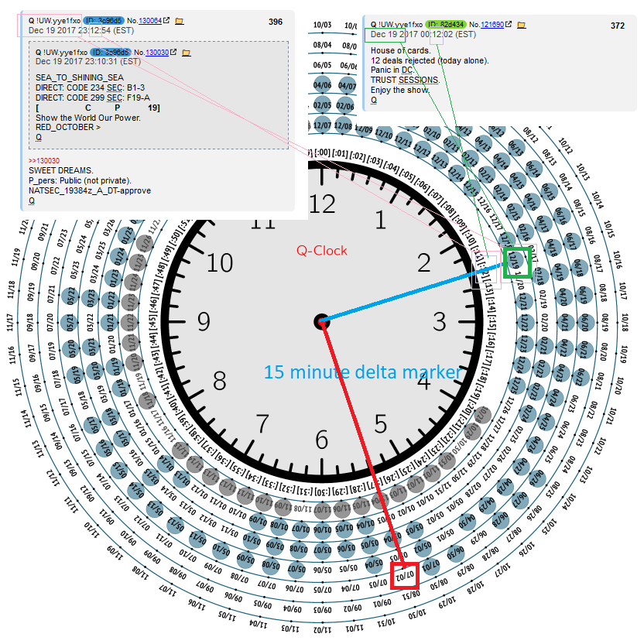Click the 12/19 date circle on the ring

pyautogui.click(x=515, y=259)
